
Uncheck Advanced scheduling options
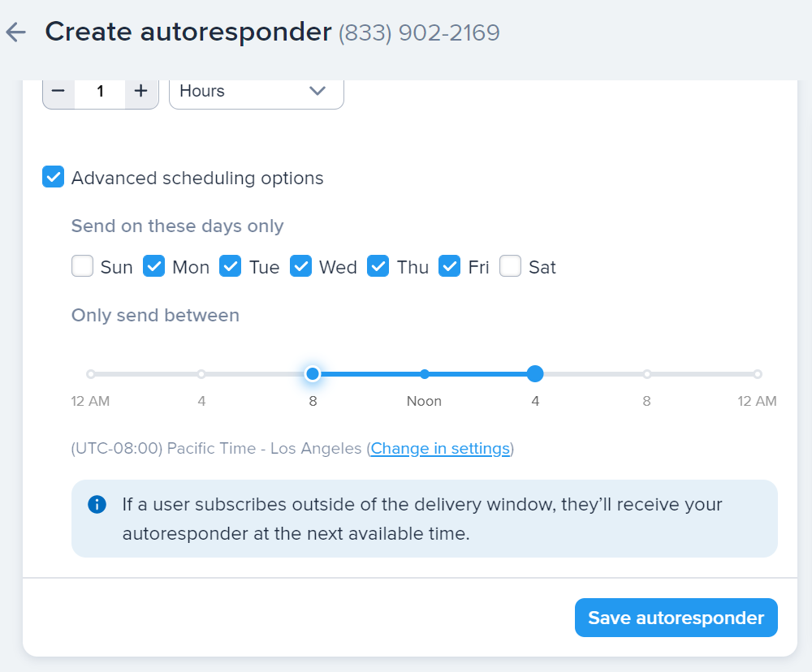(x=54, y=178)
